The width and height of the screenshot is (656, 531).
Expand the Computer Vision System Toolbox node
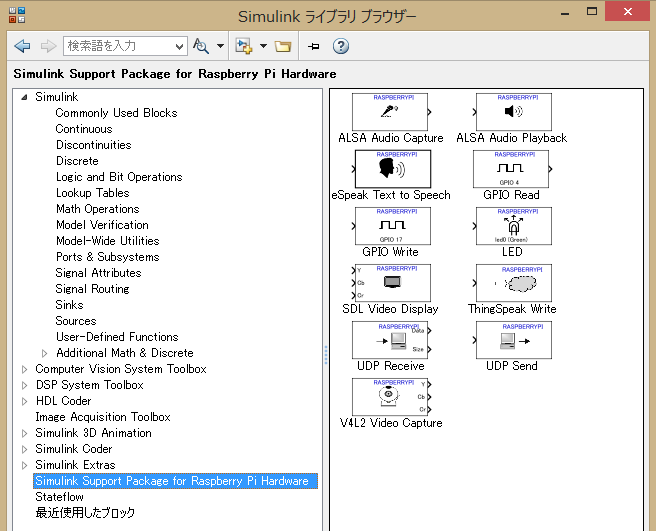click(25, 369)
